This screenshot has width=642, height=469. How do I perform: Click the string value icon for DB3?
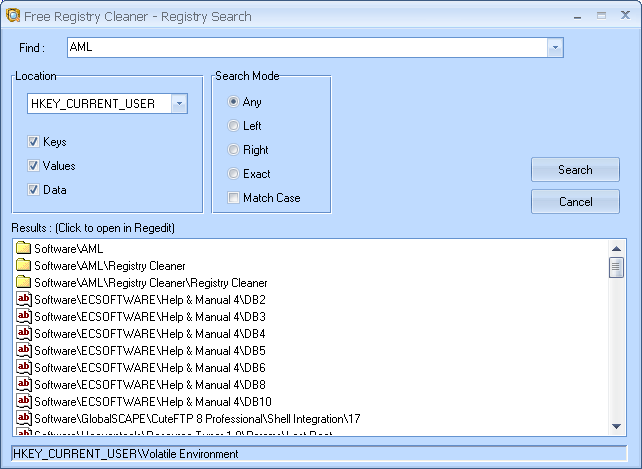[24, 316]
